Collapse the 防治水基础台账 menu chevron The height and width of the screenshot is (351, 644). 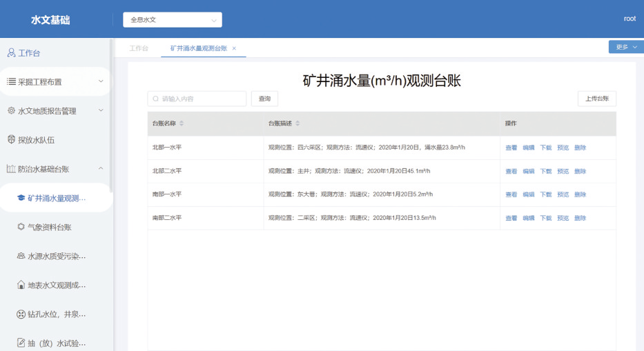tap(101, 168)
